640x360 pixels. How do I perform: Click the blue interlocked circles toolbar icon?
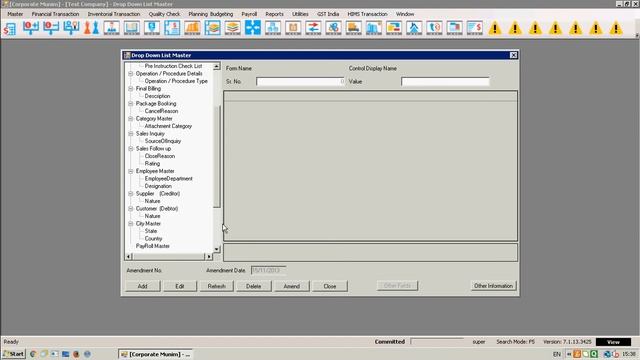click(x=333, y=28)
